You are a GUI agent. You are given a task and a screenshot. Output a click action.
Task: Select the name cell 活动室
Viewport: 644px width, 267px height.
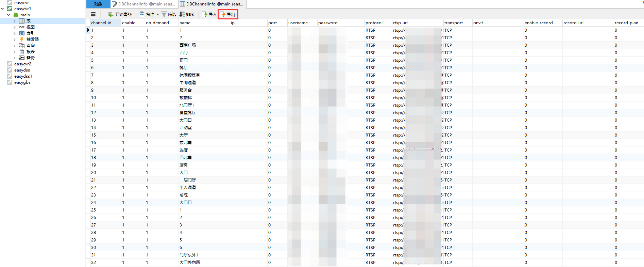pos(204,128)
